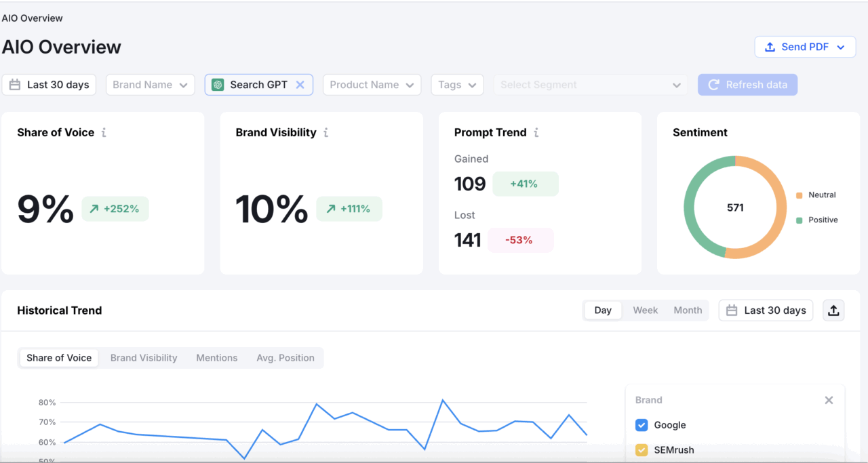Select the Week view in Historical Trend
Screen dimensions: 868x463
pos(645,310)
